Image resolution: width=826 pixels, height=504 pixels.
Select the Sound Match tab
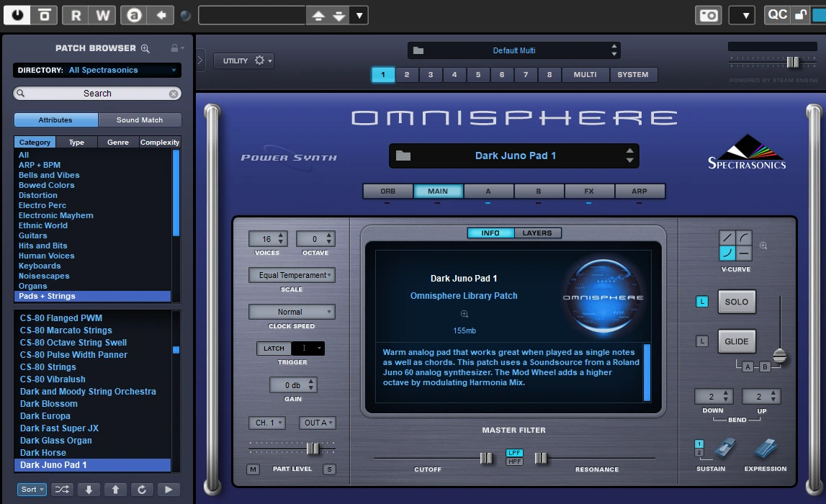coord(140,120)
